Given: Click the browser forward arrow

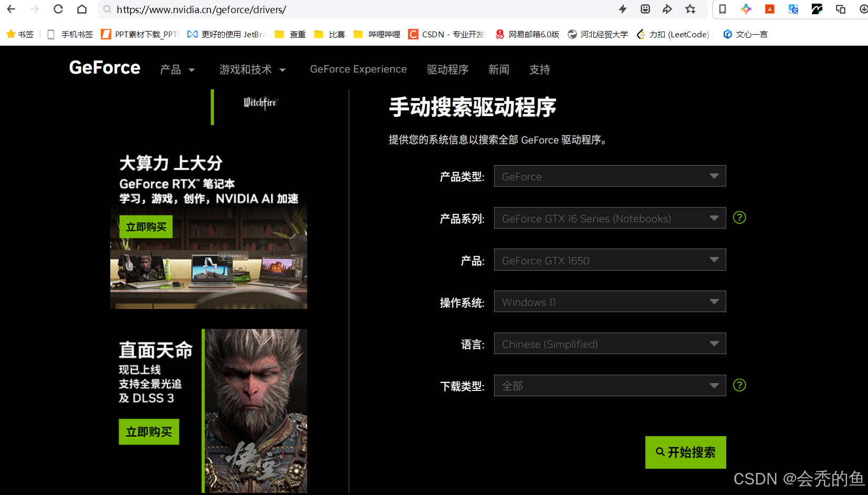Looking at the screenshot, I should click(35, 9).
